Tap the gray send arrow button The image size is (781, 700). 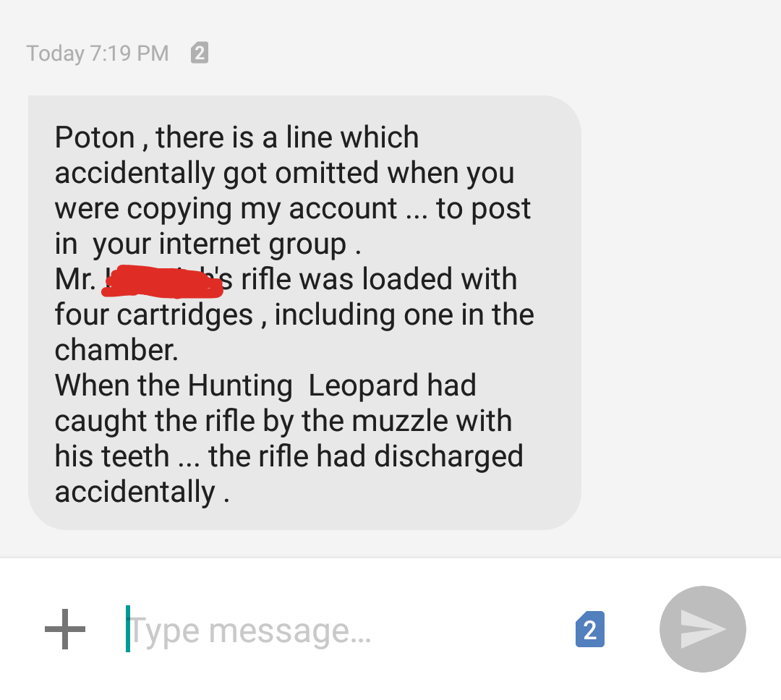702,629
